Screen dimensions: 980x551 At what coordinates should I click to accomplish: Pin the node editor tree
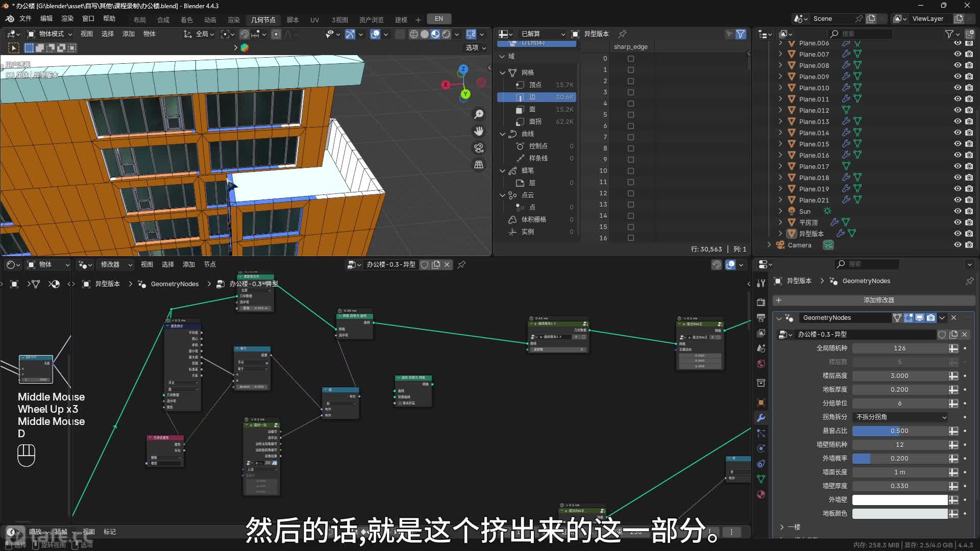tap(461, 264)
